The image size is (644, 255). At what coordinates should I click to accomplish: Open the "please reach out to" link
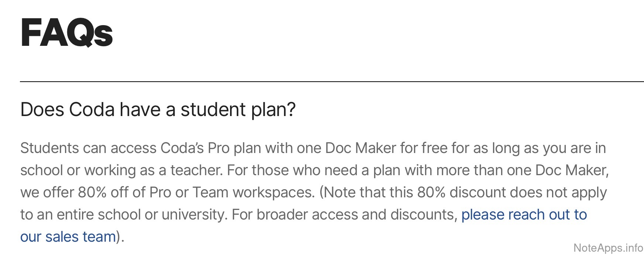pos(524,215)
